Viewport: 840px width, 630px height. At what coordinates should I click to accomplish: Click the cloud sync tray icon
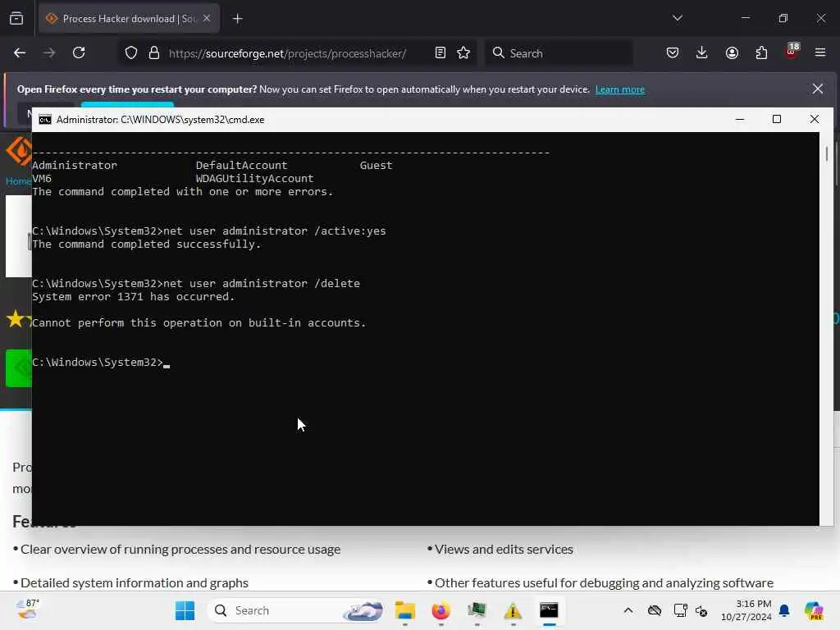[654, 610]
